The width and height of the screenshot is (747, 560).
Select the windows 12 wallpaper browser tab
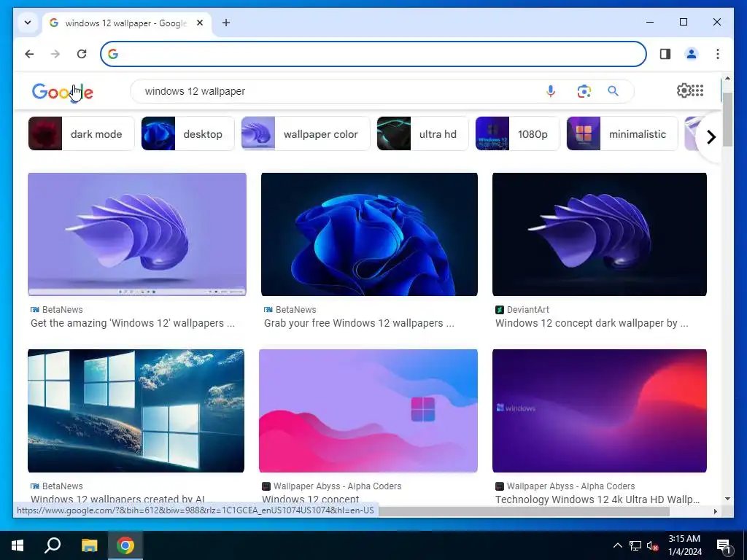pyautogui.click(x=127, y=23)
